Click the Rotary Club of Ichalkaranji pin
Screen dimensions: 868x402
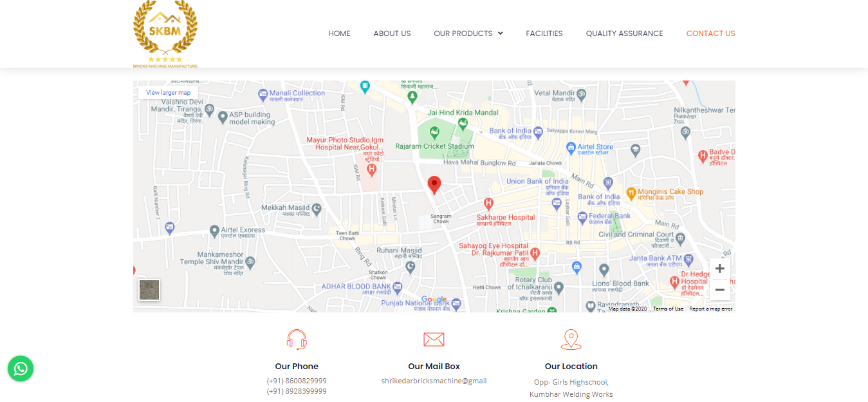point(559,287)
